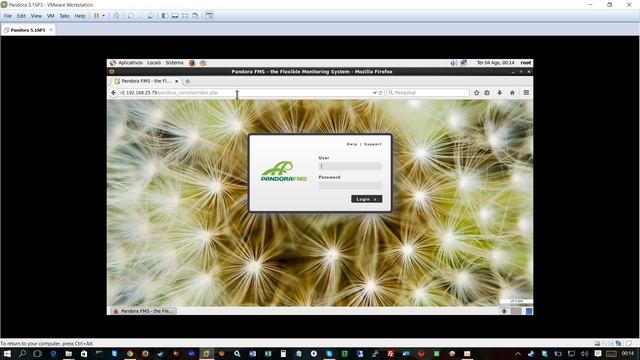Viewport: 640px width, 360px height.
Task: Open the VMware Help menu
Action: point(80,16)
